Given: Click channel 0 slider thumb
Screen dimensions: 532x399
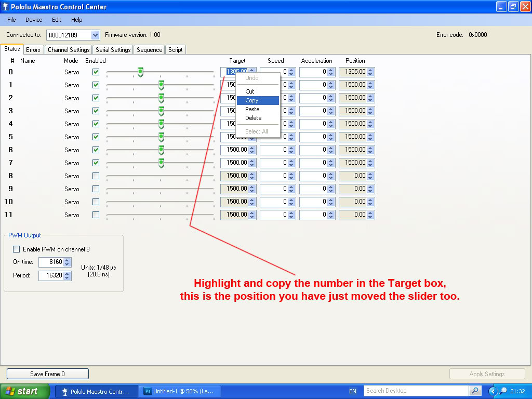Looking at the screenshot, I should [140, 72].
